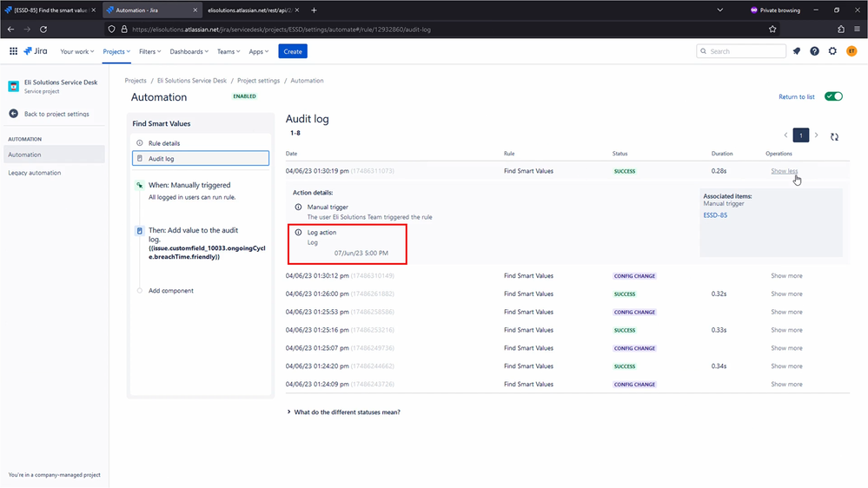Open the ESSD-85 associated issue link

click(715, 214)
